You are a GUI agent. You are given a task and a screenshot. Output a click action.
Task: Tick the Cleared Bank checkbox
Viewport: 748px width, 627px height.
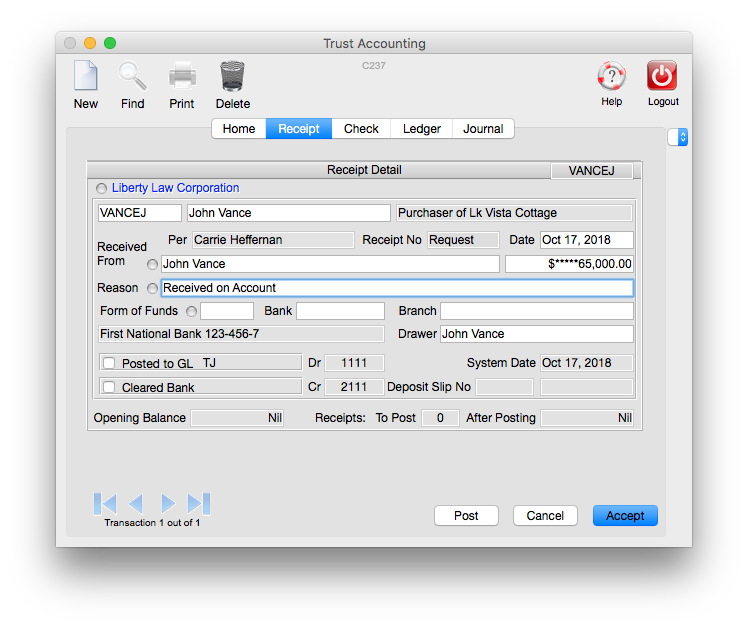(108, 387)
